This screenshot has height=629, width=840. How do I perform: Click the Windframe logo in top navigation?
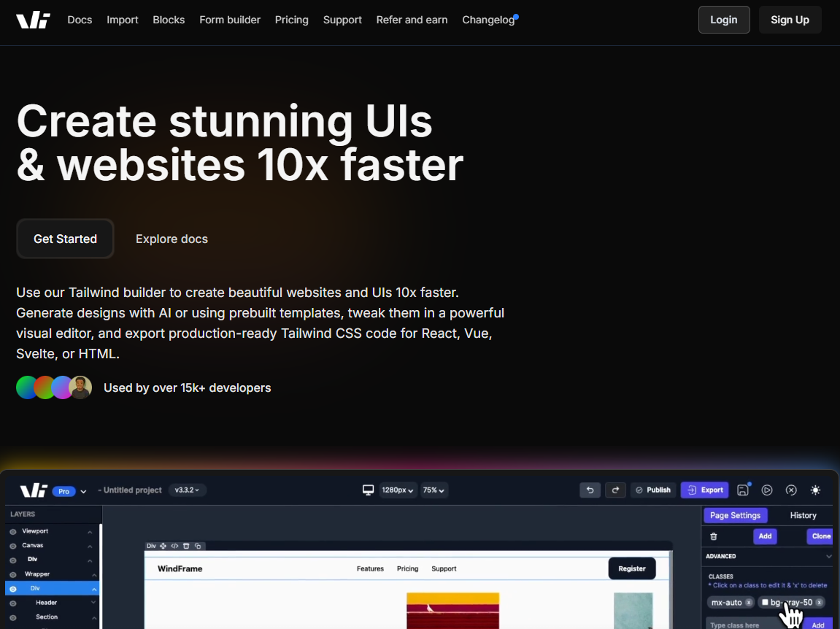[x=33, y=20]
